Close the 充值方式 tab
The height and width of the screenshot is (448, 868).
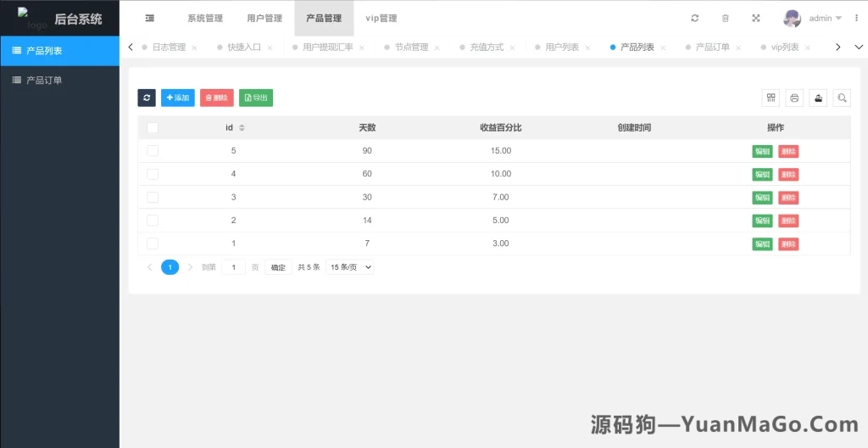pyautogui.click(x=512, y=48)
